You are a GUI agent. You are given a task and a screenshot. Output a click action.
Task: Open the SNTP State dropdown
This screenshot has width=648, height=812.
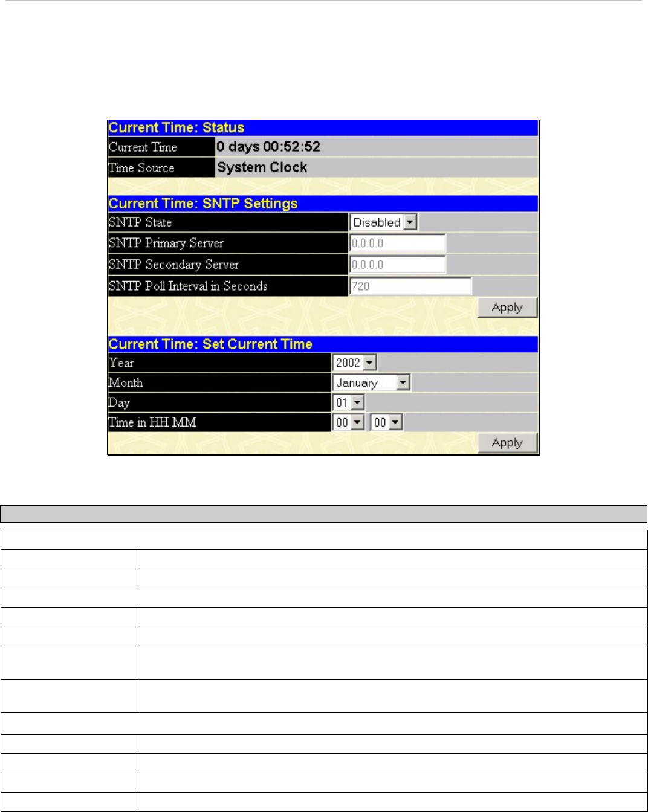click(383, 222)
